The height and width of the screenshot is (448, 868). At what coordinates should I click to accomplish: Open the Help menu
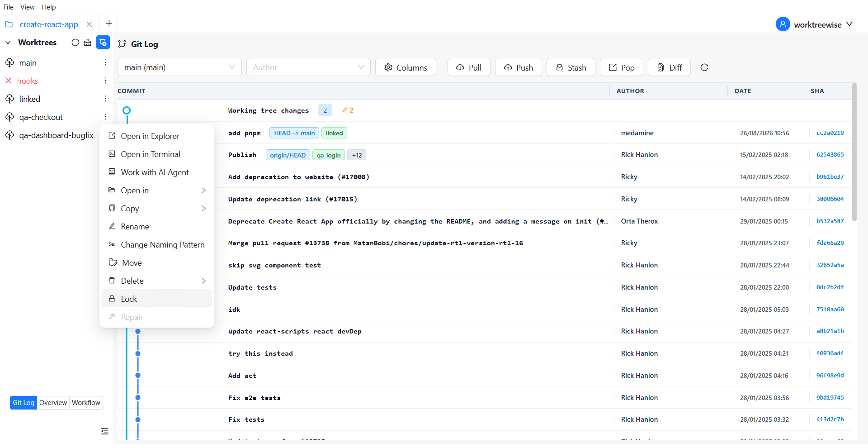pyautogui.click(x=49, y=7)
